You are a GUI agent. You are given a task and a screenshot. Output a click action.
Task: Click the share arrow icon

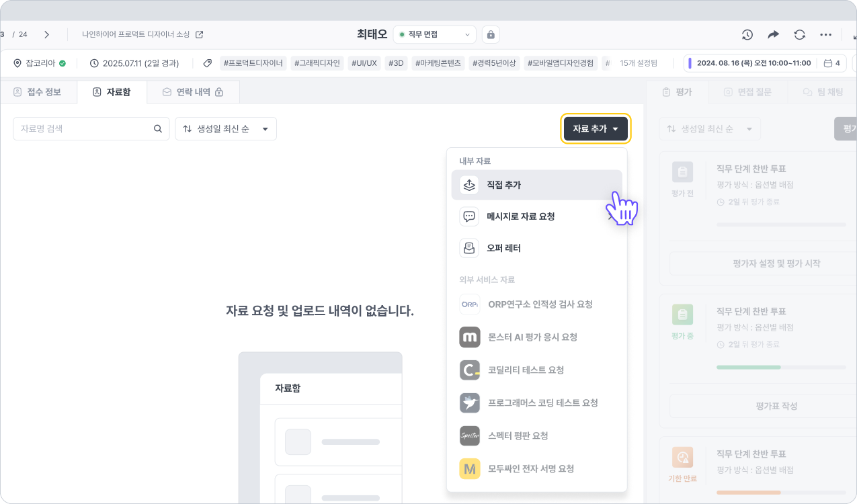click(x=774, y=34)
